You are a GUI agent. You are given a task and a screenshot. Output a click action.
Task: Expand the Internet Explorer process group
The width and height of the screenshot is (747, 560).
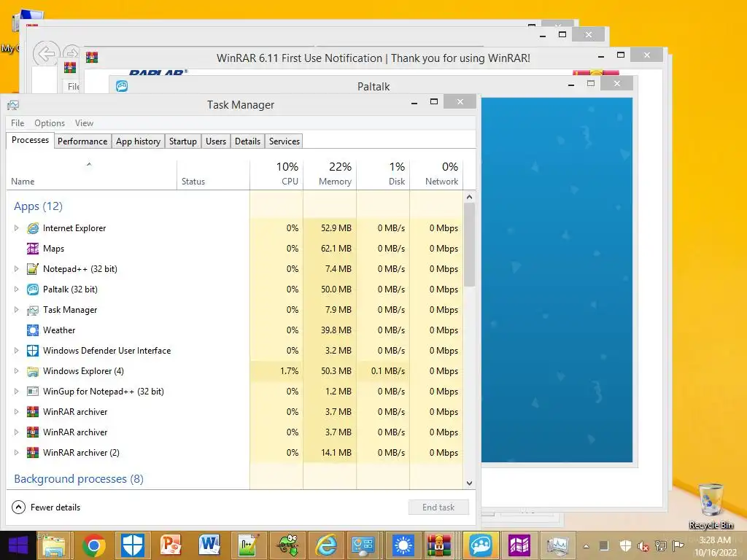click(16, 228)
